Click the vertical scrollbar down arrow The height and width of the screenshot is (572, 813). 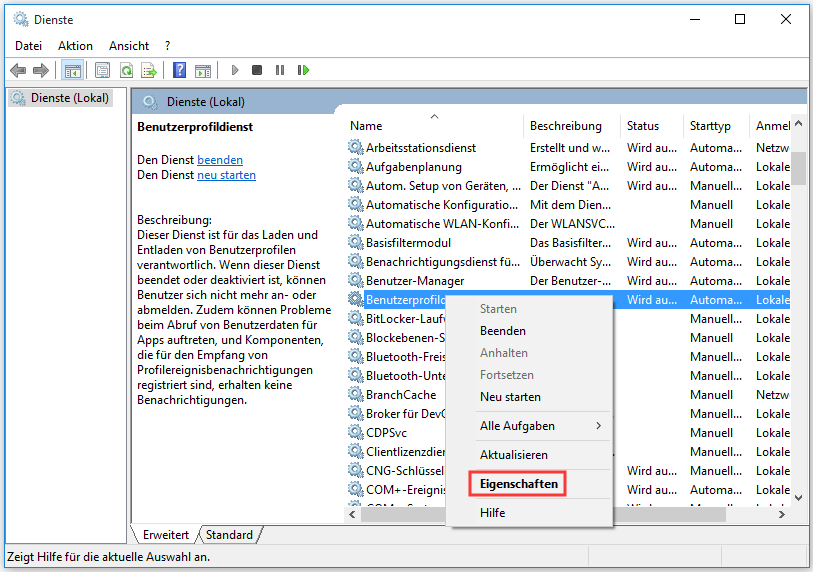pos(798,498)
